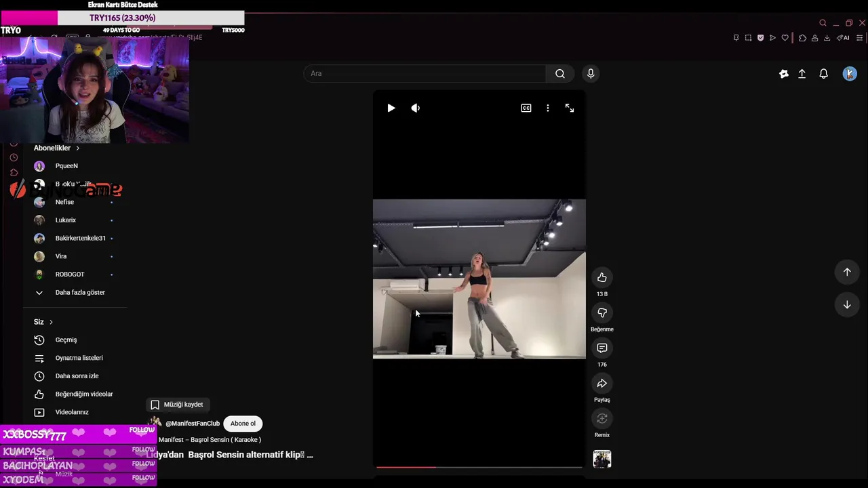Open the browser shield protection icon
868x488 pixels.
tap(760, 38)
